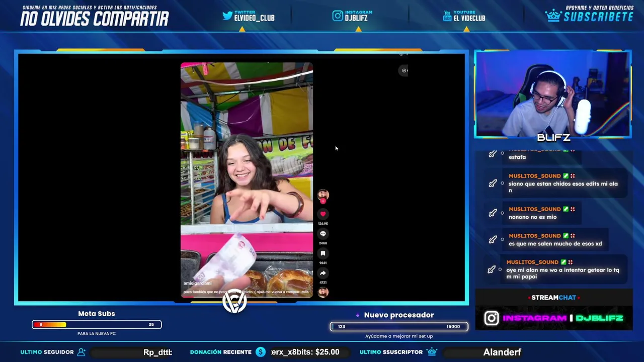Click the Instagram logo in bottom banner
Screen dimensions: 644x362
point(492,318)
